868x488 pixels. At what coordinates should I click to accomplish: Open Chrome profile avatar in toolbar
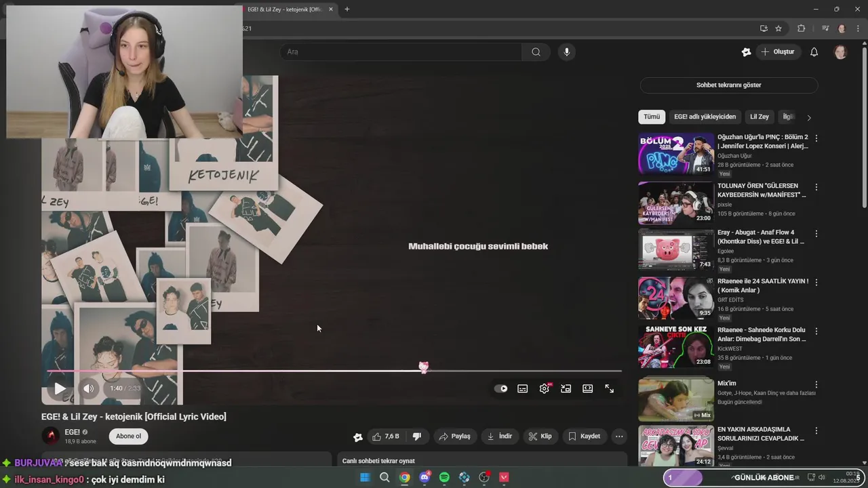(x=842, y=28)
